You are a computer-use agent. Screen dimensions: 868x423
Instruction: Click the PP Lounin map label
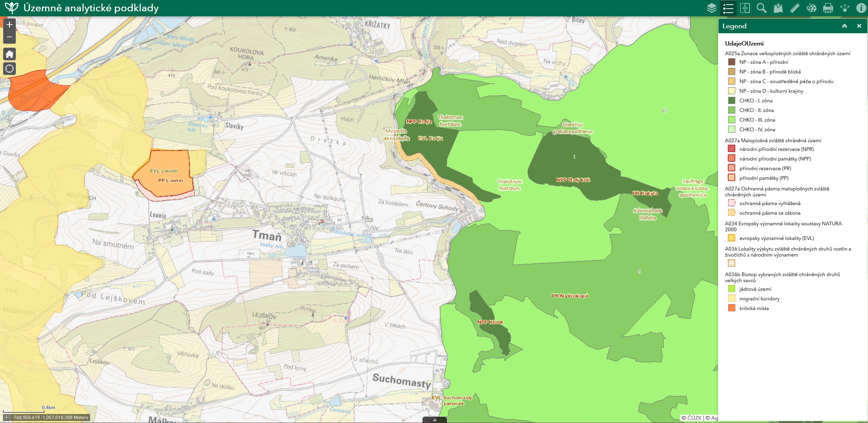tap(171, 180)
